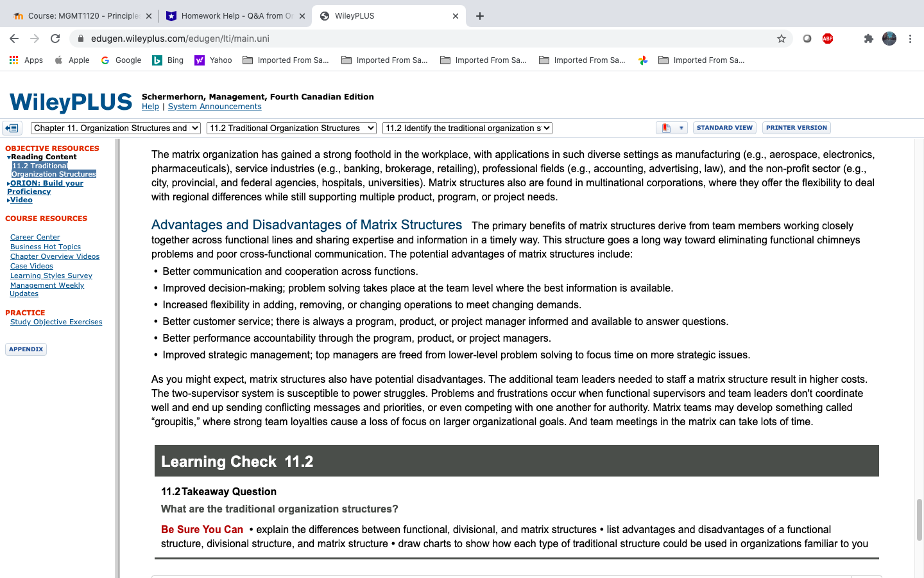Open the Apps grid shortcut

pos(26,60)
